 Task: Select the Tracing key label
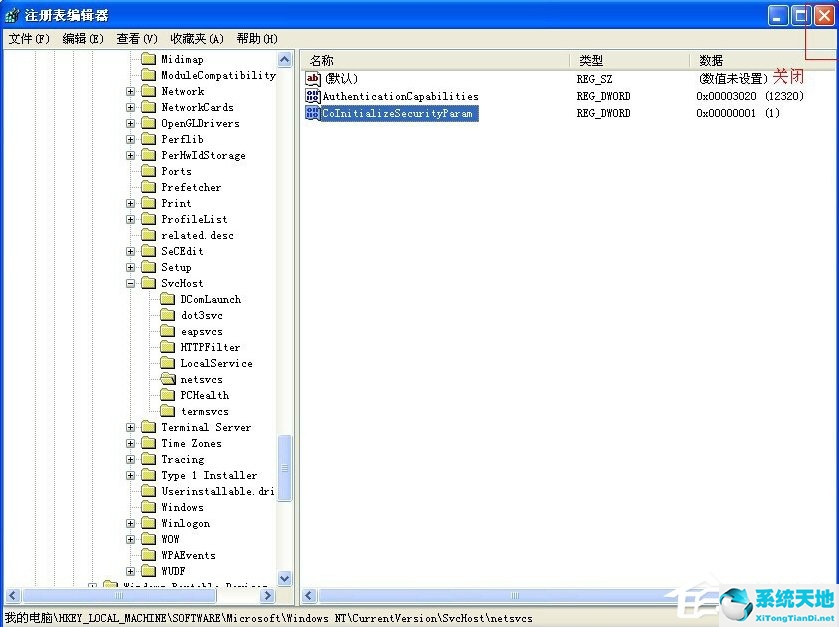[182, 459]
